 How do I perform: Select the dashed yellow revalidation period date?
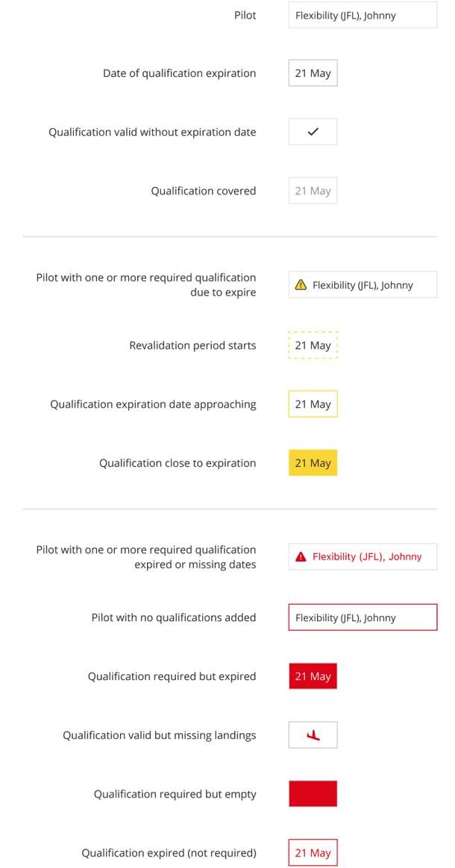tap(313, 345)
